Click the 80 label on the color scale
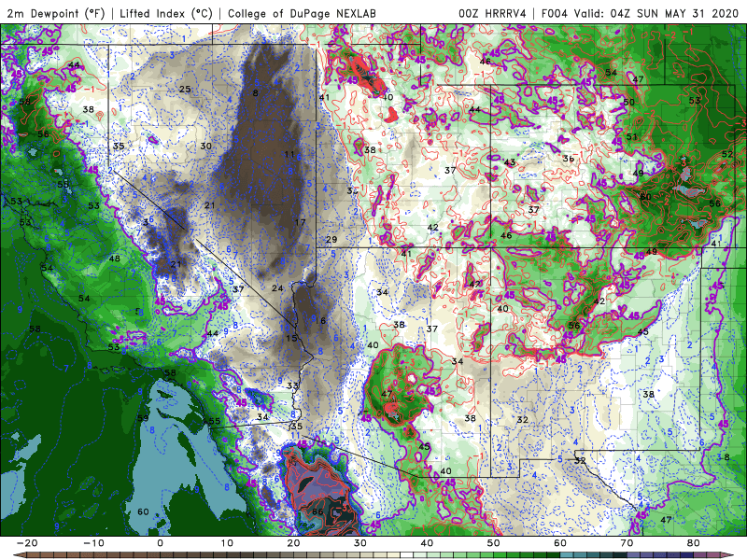 (x=694, y=543)
